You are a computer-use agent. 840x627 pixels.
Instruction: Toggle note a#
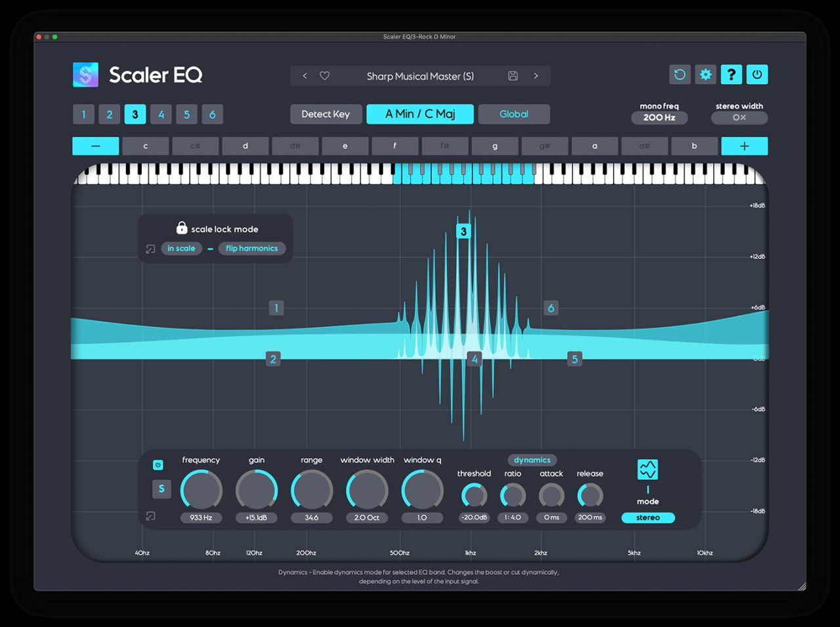tap(644, 146)
